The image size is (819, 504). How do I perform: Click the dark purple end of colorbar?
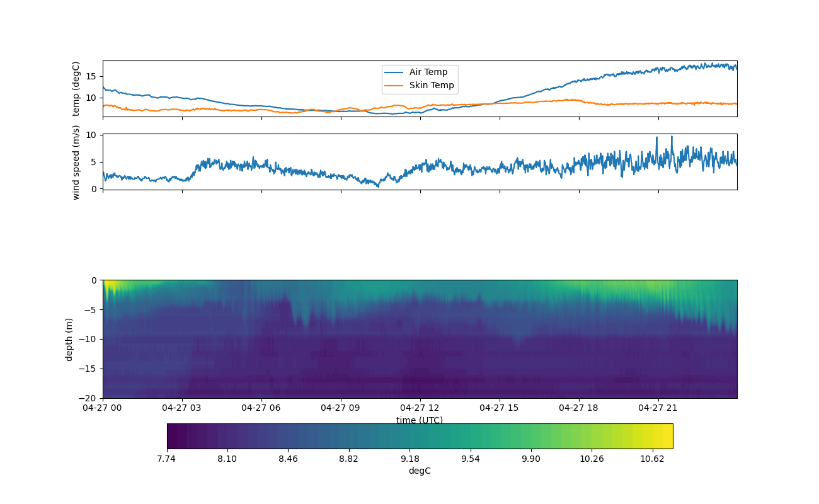[173, 436]
